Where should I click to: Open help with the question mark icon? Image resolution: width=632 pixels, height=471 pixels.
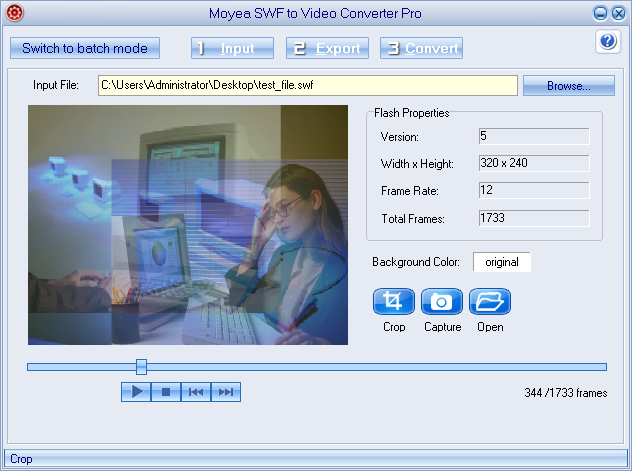tap(608, 41)
